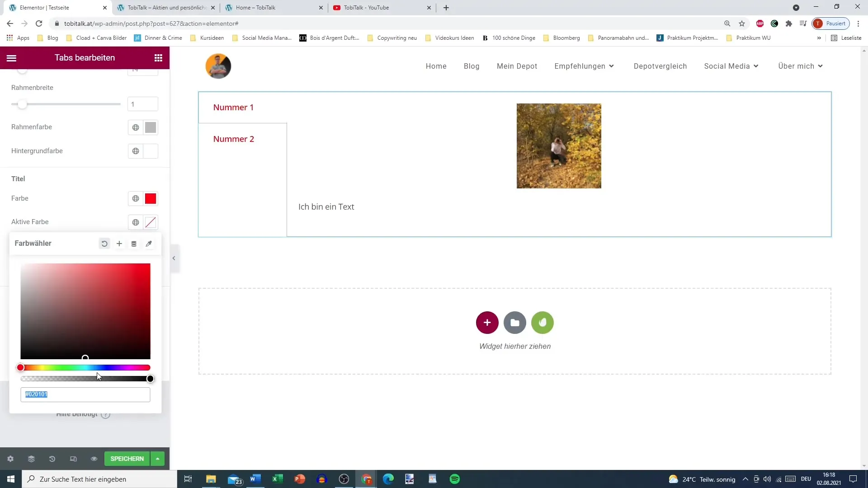Open Blog in site navigation
Viewport: 868px width, 488px height.
pos(472,66)
